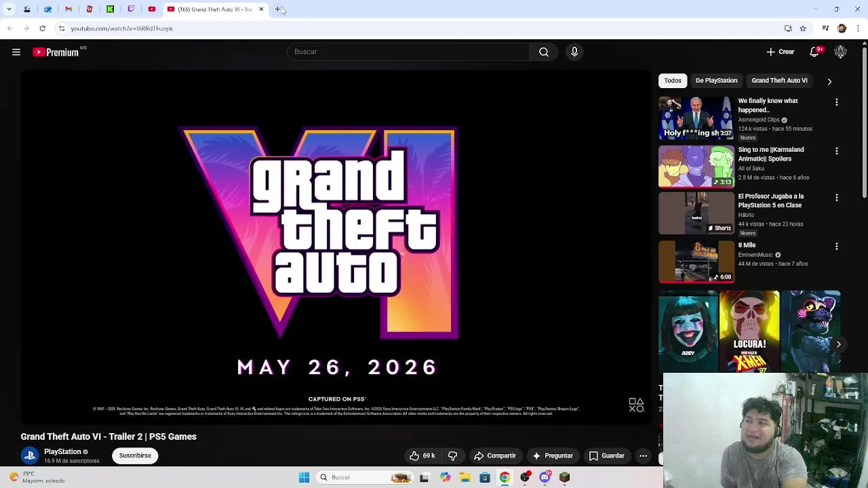Open more actions ellipsis under video
Image resolution: width=868 pixels, height=488 pixels.
[x=643, y=456]
